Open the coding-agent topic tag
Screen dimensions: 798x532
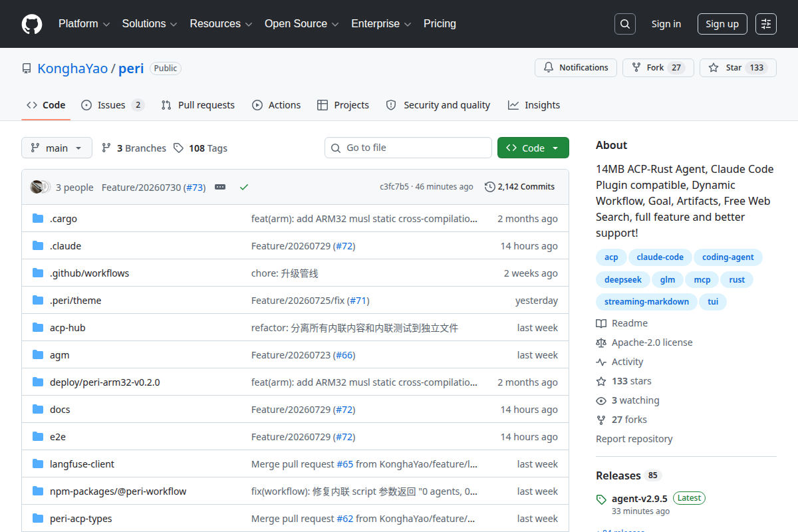tap(728, 257)
